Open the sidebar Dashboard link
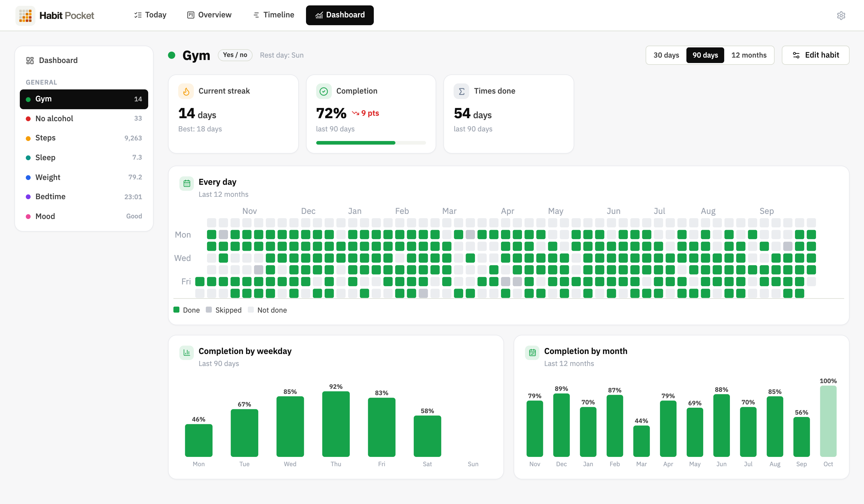This screenshot has height=504, width=864. (x=84, y=60)
